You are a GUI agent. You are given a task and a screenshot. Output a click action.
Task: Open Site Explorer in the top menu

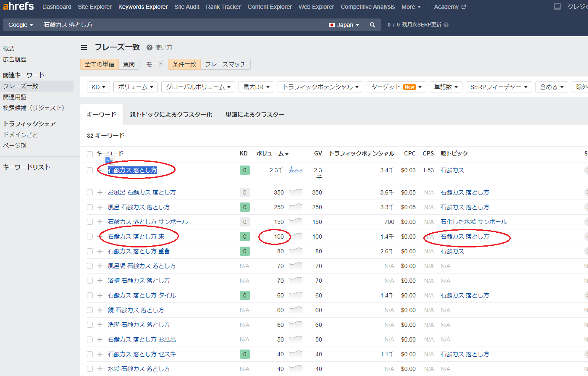point(94,7)
